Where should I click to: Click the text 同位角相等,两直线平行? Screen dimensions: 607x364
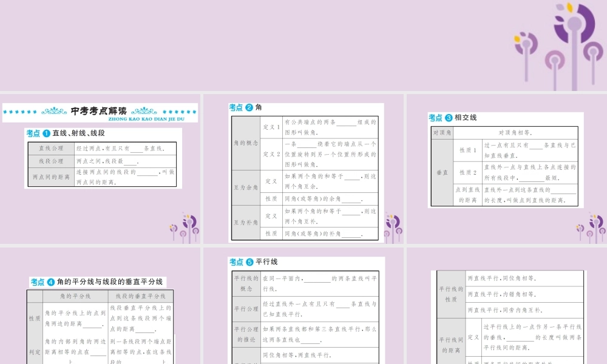(x=297, y=355)
